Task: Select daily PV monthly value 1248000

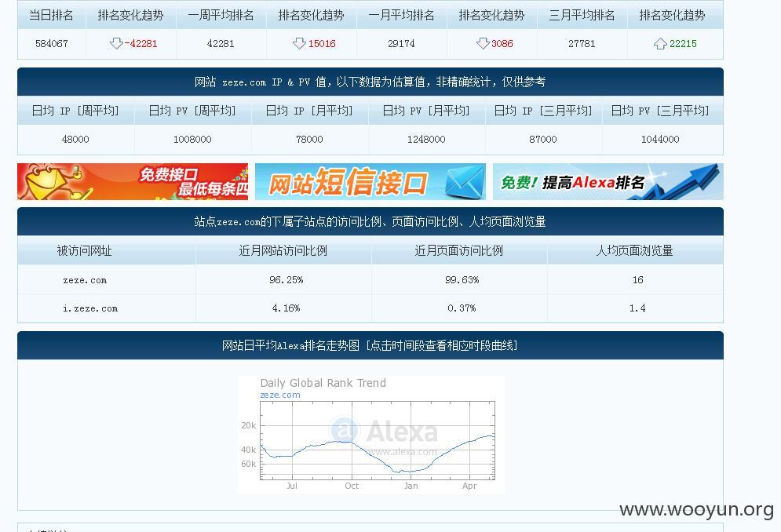Action: [x=426, y=140]
